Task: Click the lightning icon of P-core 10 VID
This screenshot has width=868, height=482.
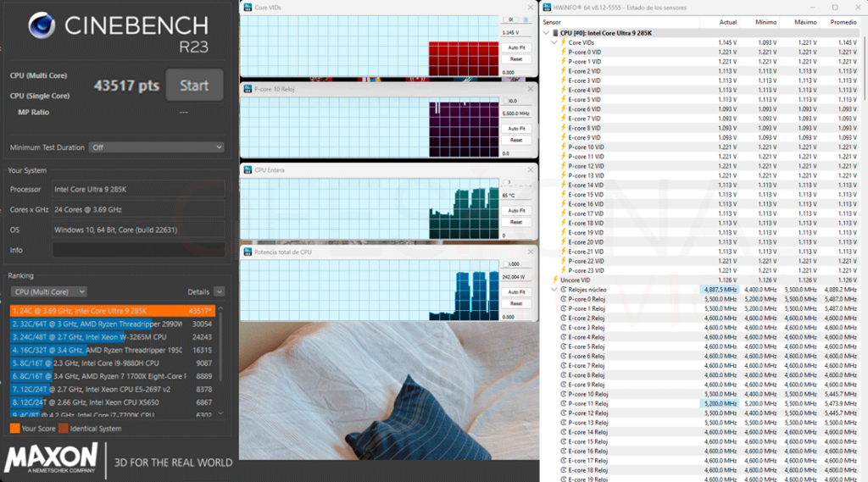Action: 564,147
